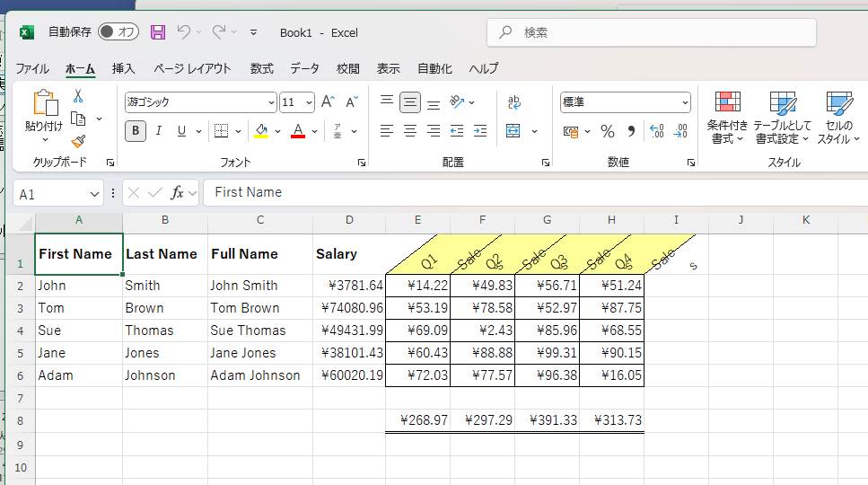Click the 検索 search box
The width and height of the screenshot is (868, 485).
tap(652, 32)
